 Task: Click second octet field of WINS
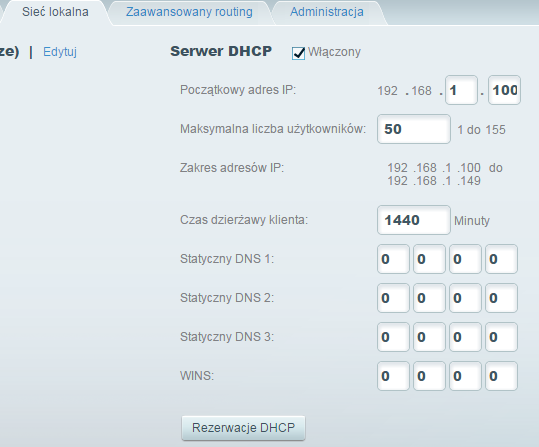coord(429,376)
